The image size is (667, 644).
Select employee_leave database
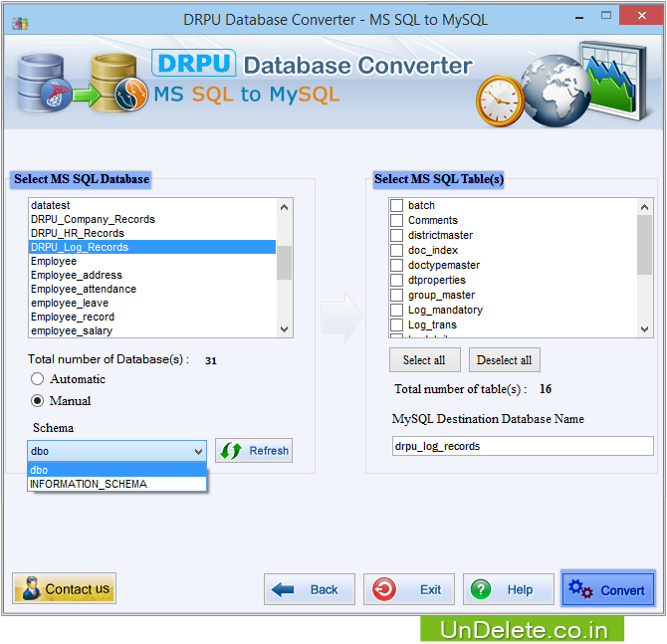click(x=152, y=303)
